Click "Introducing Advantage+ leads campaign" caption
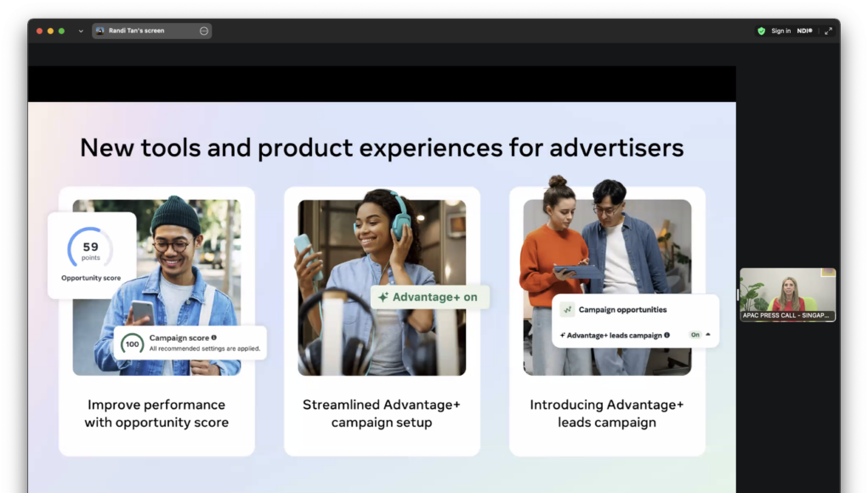Screen dimensions: 868x493 [x=607, y=413]
